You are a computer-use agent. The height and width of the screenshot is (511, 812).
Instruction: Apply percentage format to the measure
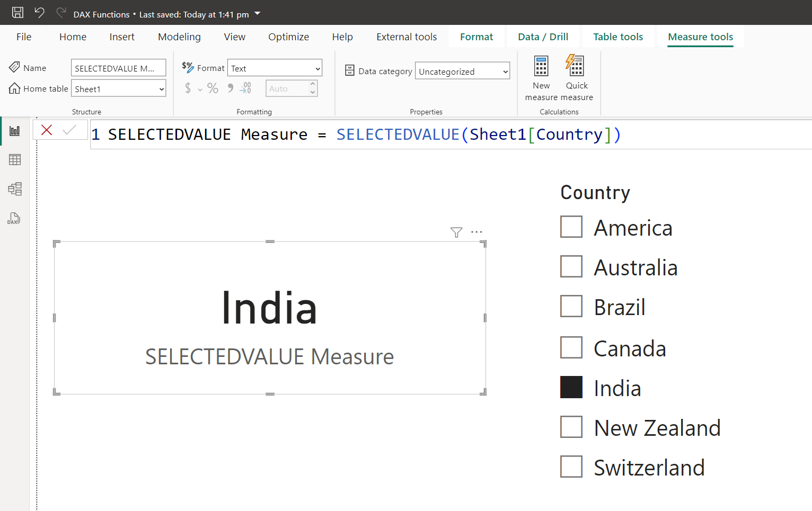[x=213, y=88]
